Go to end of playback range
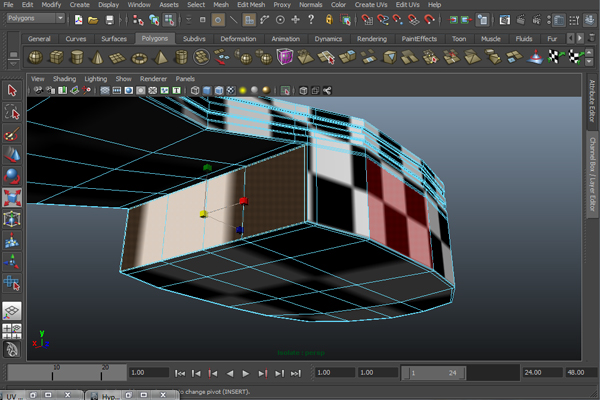This screenshot has width=600, height=400. [296, 373]
